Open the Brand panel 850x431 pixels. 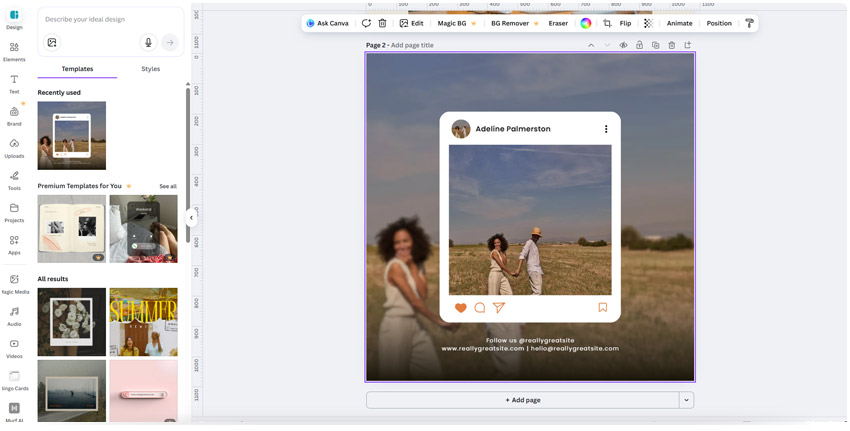[x=14, y=116]
